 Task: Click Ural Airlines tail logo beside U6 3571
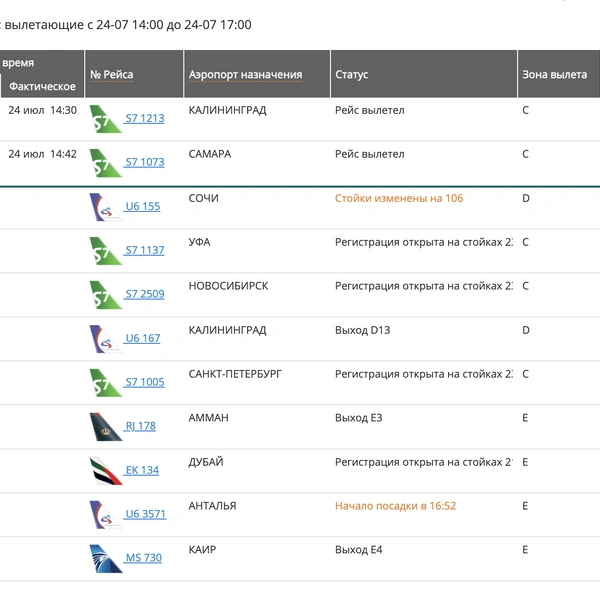click(106, 515)
